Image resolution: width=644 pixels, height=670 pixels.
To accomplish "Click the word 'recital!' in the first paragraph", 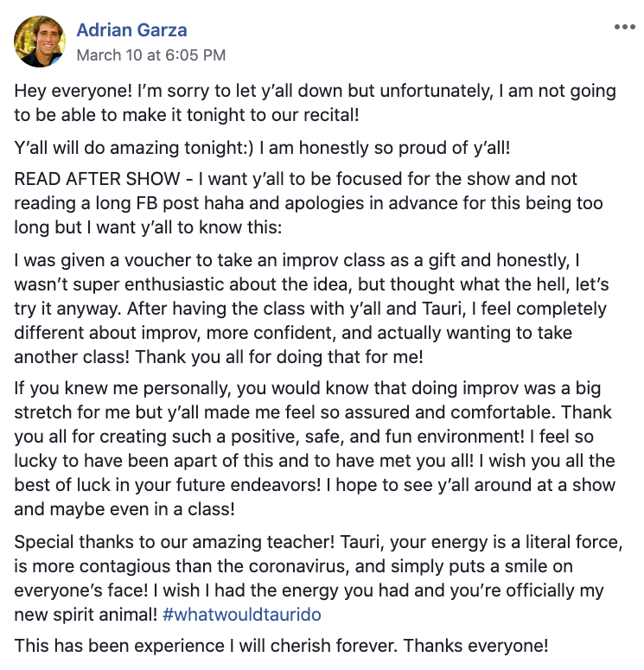I will click(x=331, y=115).
